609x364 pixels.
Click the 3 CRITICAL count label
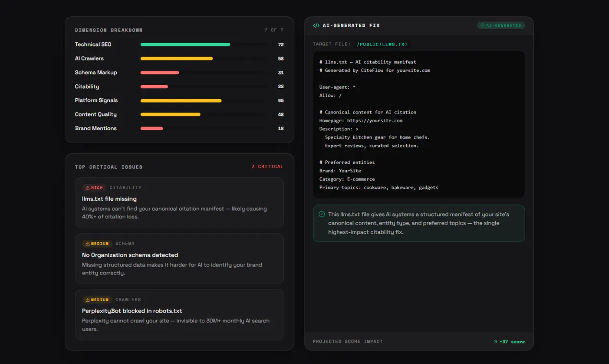(267, 167)
